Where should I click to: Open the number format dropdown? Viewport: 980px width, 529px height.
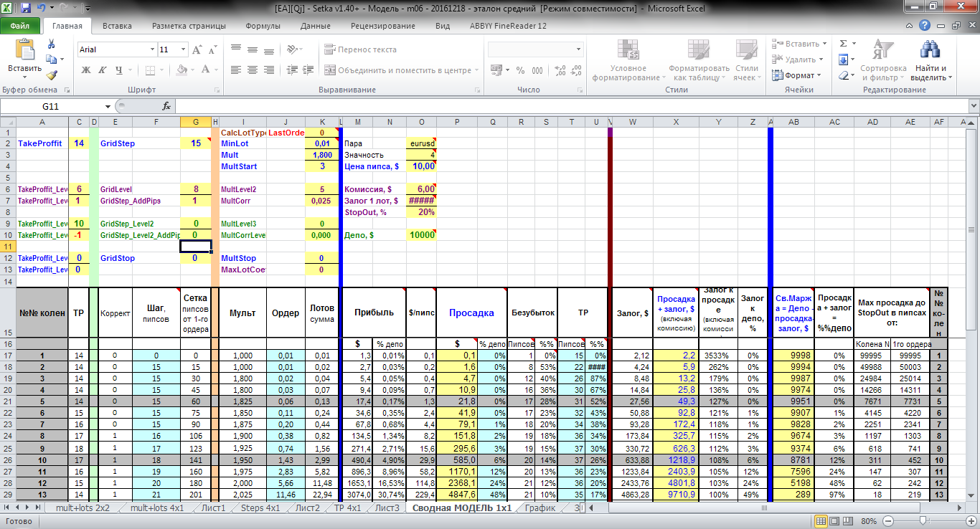pyautogui.click(x=580, y=49)
